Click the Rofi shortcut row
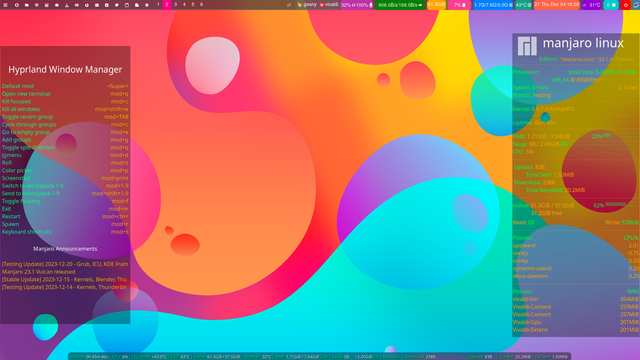The image size is (640, 360). click(x=65, y=163)
